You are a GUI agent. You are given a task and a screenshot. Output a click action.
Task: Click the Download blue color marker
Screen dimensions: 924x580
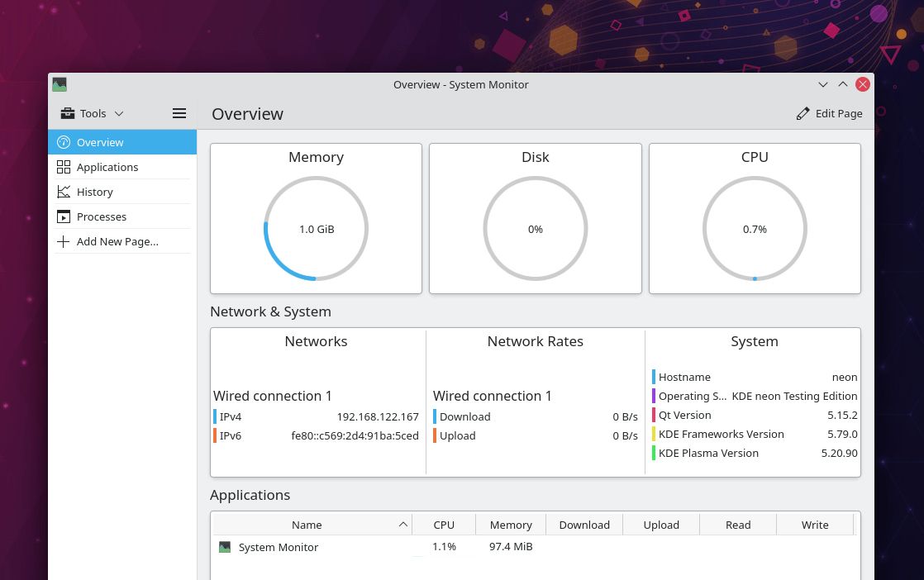[435, 417]
